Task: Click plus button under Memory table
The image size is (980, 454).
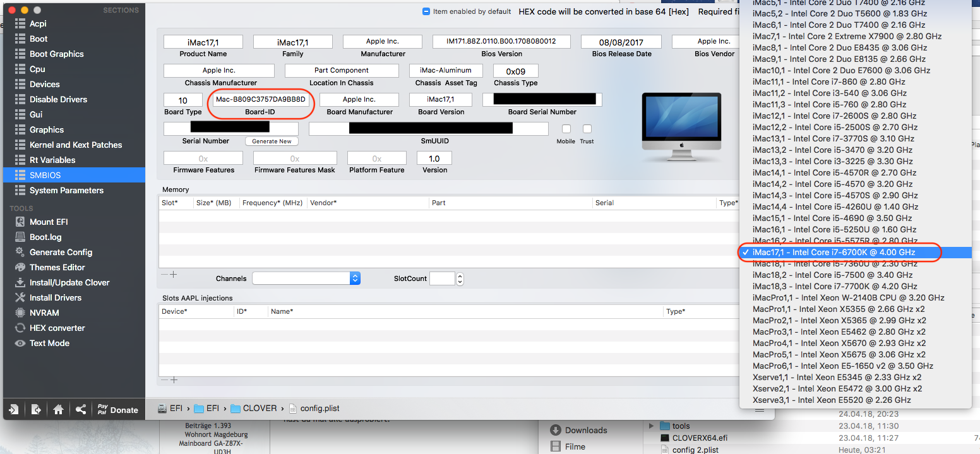Action: (174, 275)
